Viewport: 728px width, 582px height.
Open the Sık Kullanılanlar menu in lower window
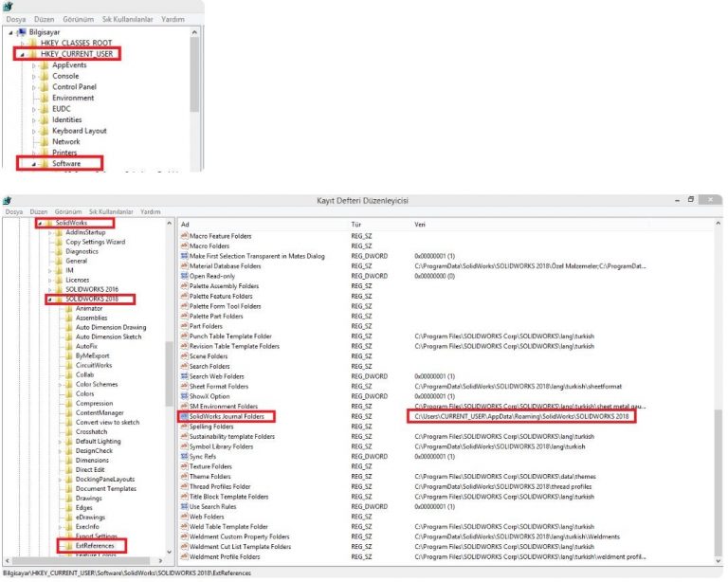111,212
